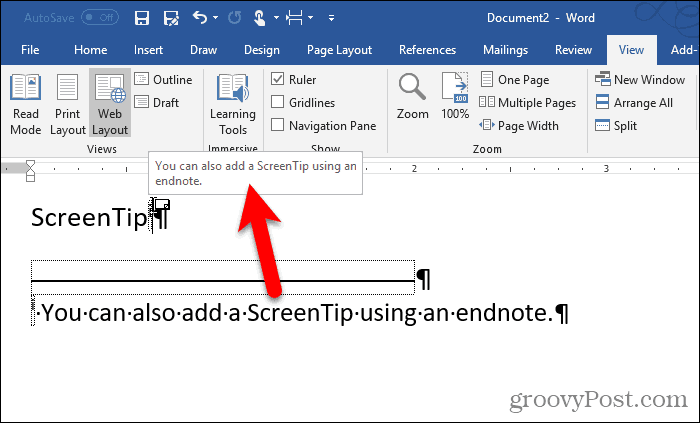Screen dimensions: 700x423
Task: Open the Design tab
Action: 262,50
